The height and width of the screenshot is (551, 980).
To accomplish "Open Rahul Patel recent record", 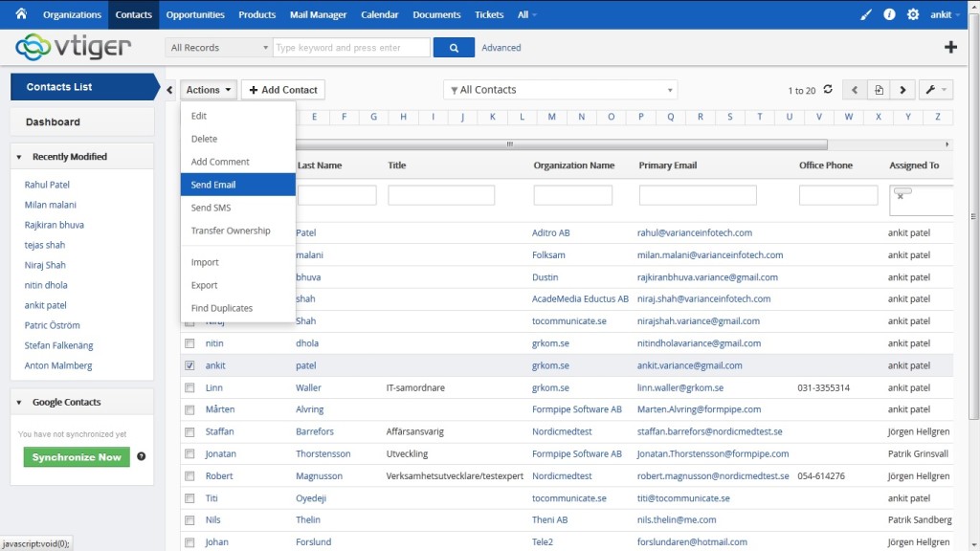I will pyautogui.click(x=47, y=185).
